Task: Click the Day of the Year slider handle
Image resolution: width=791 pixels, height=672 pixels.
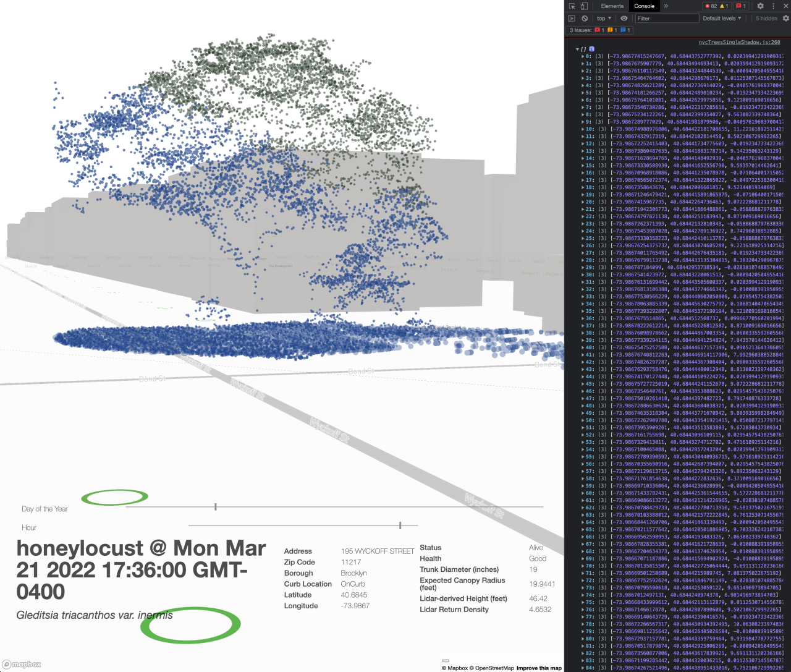Action: [x=216, y=506]
